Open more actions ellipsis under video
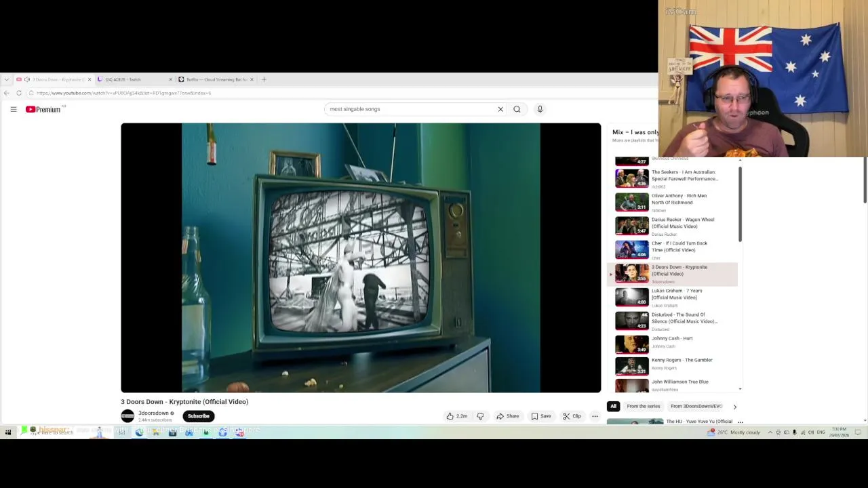Viewport: 868px width, 488px height. tap(595, 416)
